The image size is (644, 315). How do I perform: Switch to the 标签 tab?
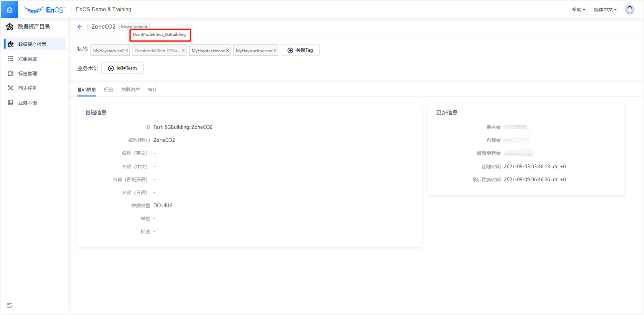click(x=108, y=90)
